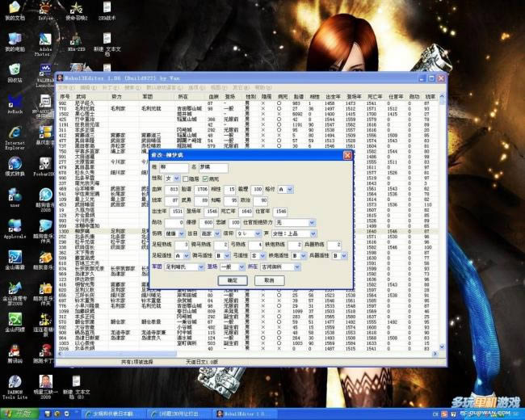Sort the list by the 出生年 column header
The width and height of the screenshot is (525, 420).
coord(334,96)
